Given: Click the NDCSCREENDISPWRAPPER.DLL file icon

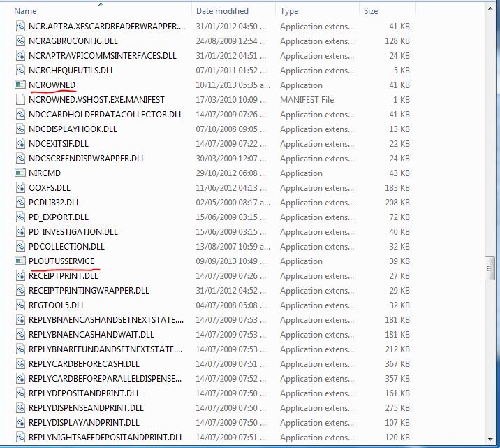Looking at the screenshot, I should [20, 158].
